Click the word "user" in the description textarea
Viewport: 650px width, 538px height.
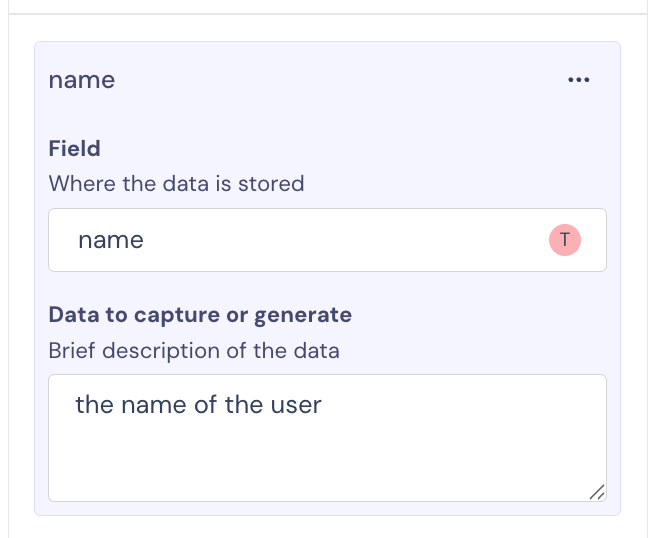(296, 405)
